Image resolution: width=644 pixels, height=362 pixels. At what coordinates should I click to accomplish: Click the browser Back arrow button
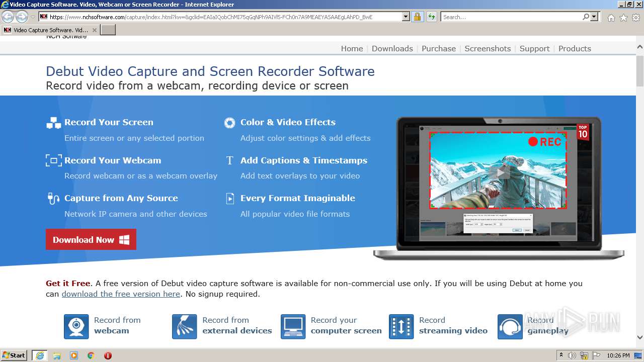tap(8, 17)
